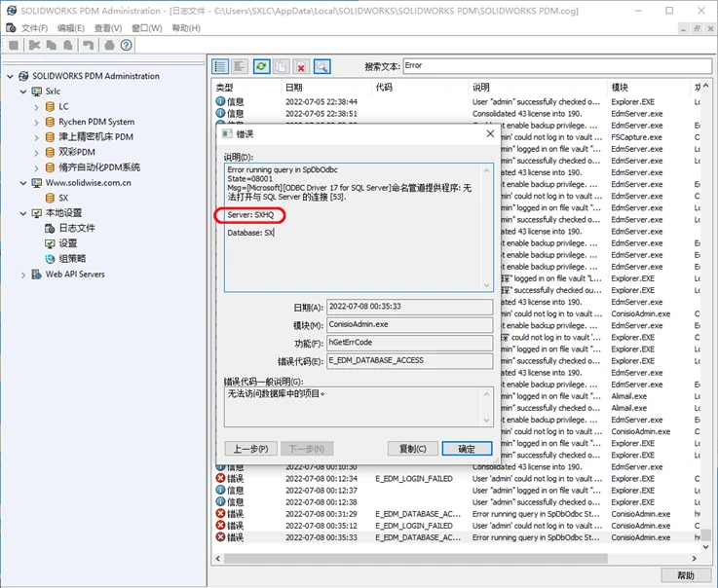This screenshot has height=588, width=718.
Task: Click the Sxlc server computer icon
Action: pyautogui.click(x=36, y=92)
